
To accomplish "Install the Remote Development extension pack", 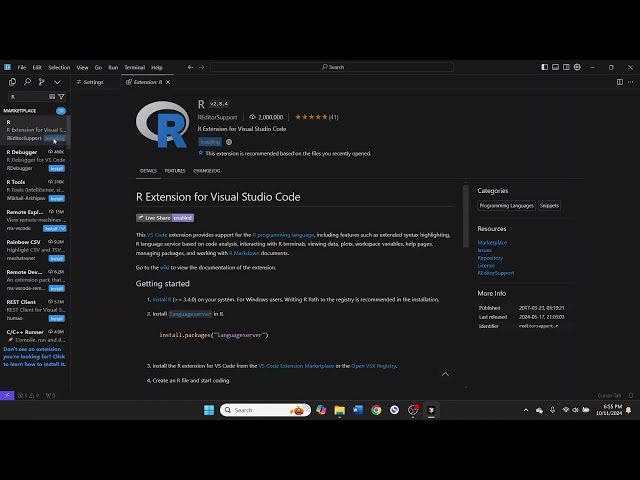I will 57,289.
